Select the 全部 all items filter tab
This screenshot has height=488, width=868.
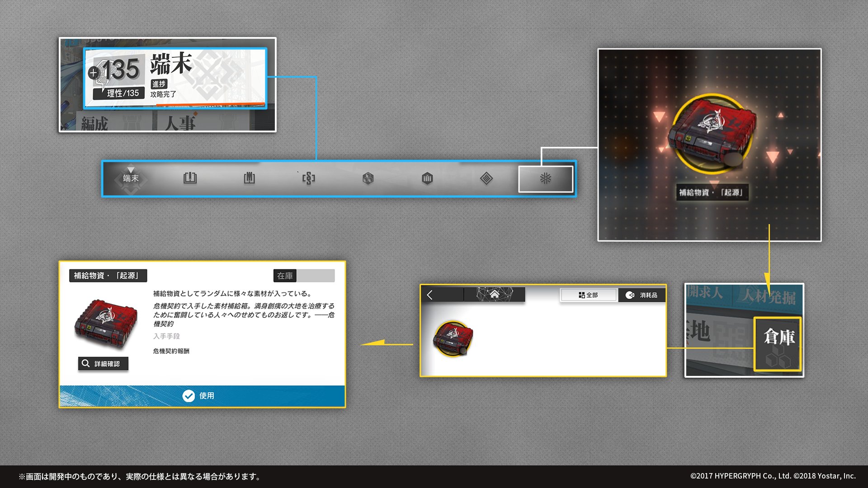[588, 295]
